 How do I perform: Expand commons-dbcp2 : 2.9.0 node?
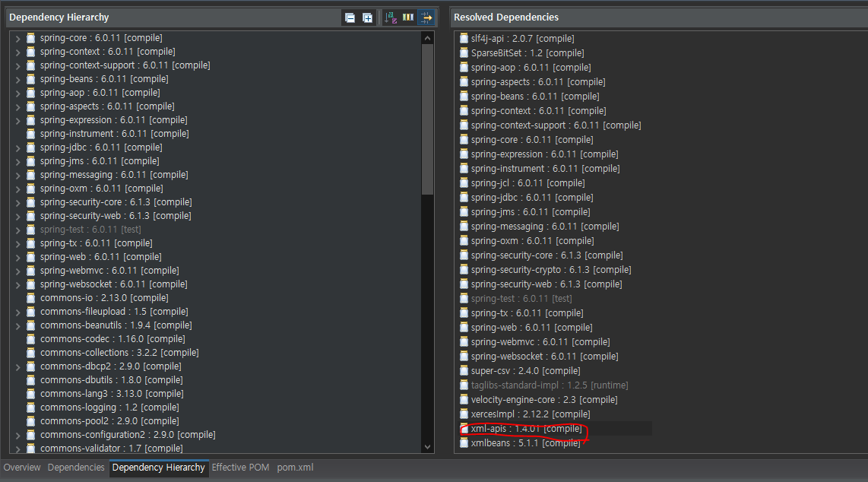point(17,367)
